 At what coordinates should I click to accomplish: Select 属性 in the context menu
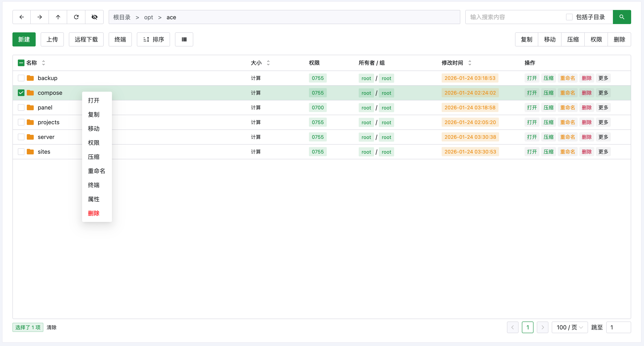click(x=94, y=199)
